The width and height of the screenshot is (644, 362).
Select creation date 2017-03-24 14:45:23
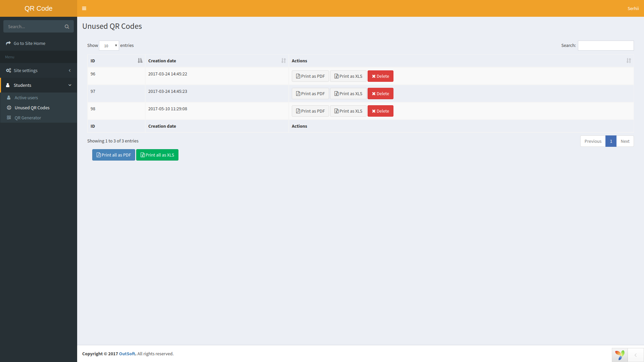click(168, 91)
